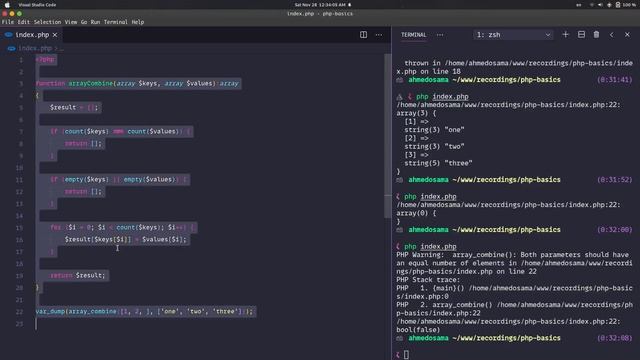This screenshot has width=640, height=360.
Task: Kill terminal with trash icon
Action: pyautogui.click(x=596, y=35)
